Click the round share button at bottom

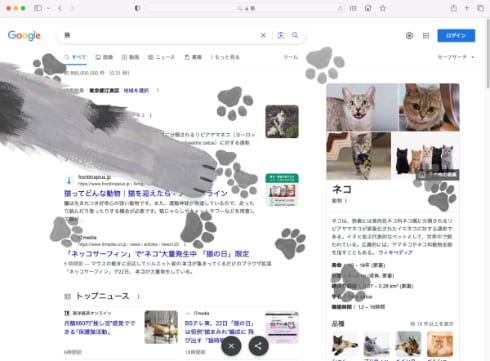click(258, 346)
